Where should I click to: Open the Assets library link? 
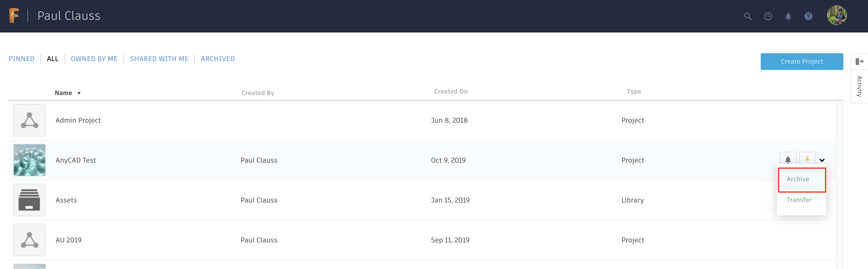pos(66,200)
